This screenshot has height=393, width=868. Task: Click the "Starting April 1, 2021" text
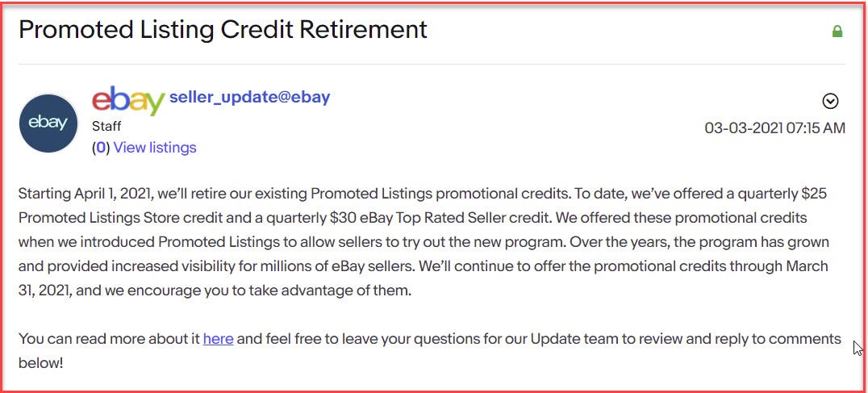(86, 194)
